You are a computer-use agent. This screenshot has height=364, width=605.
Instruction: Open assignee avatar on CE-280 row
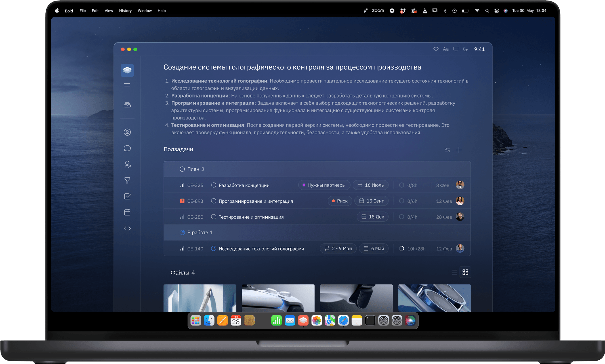coord(460,217)
